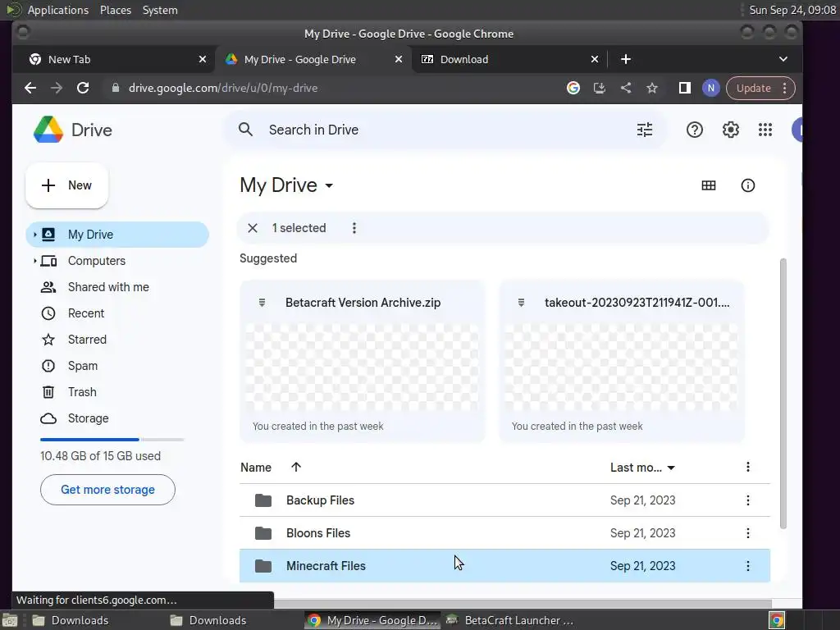Close the Download tab

click(594, 59)
